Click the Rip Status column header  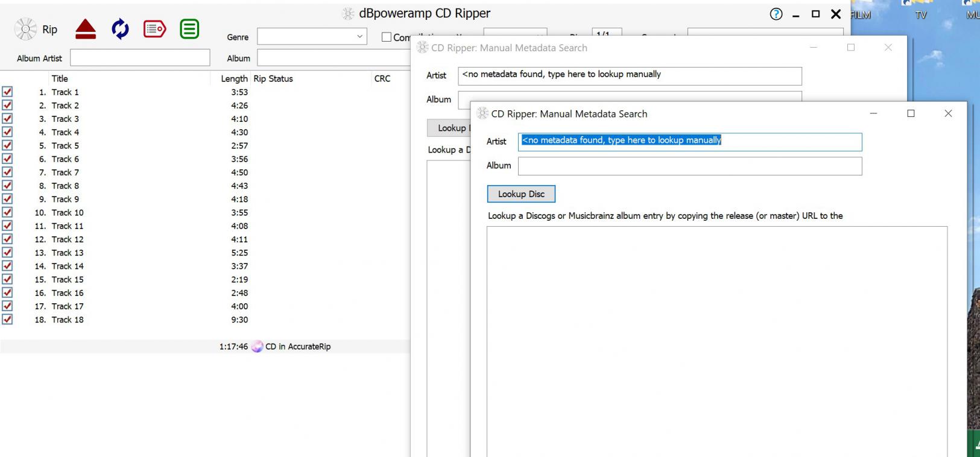(273, 78)
